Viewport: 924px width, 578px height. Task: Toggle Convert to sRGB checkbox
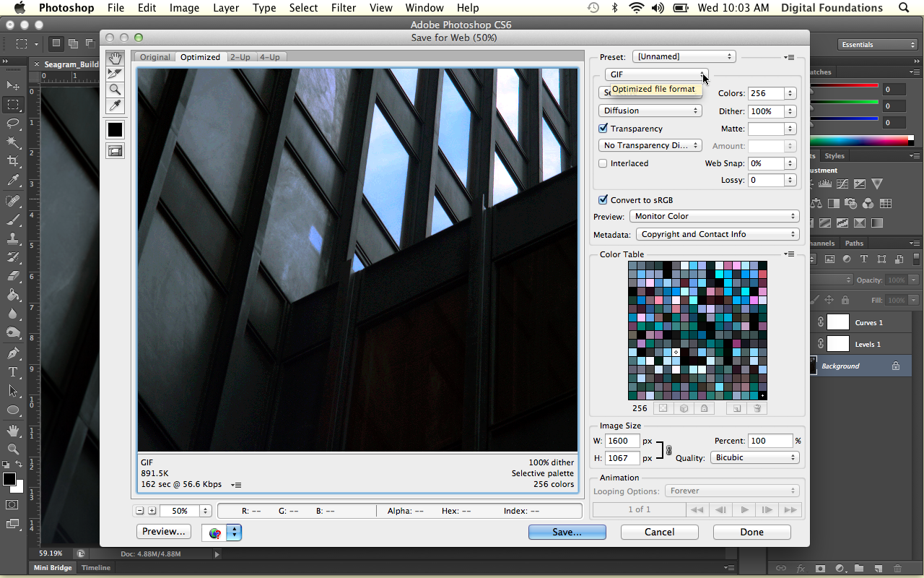603,200
